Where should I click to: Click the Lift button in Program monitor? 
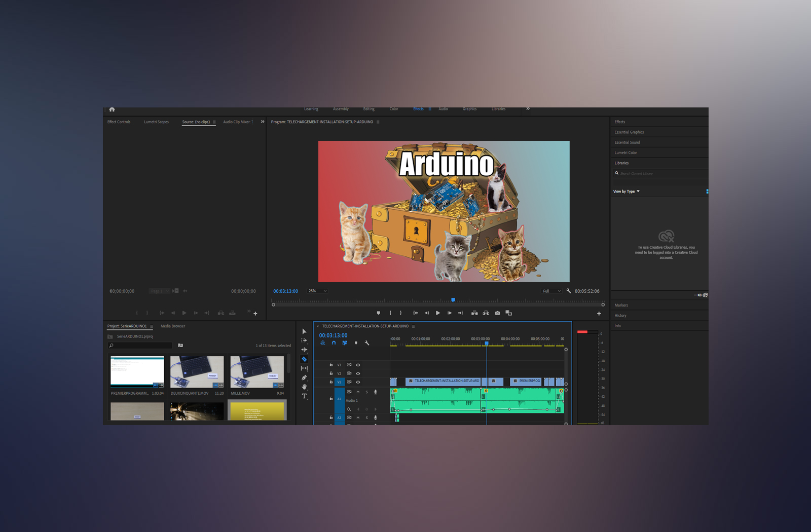point(474,313)
